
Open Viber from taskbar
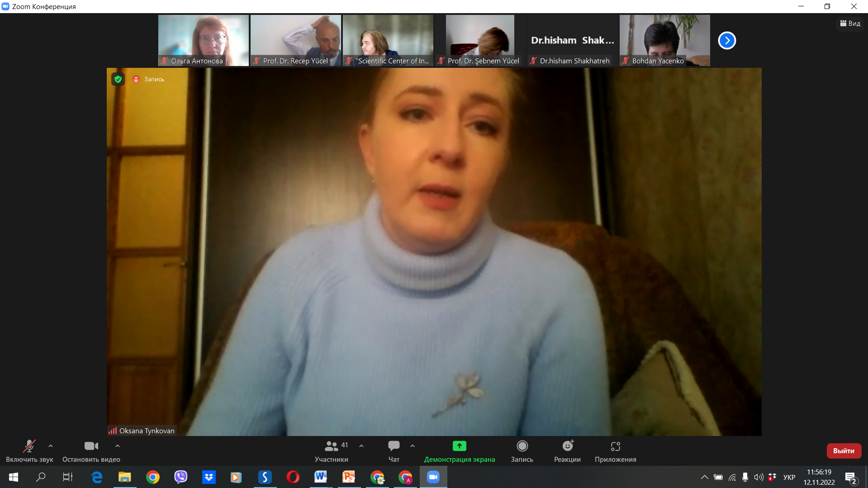pyautogui.click(x=181, y=477)
